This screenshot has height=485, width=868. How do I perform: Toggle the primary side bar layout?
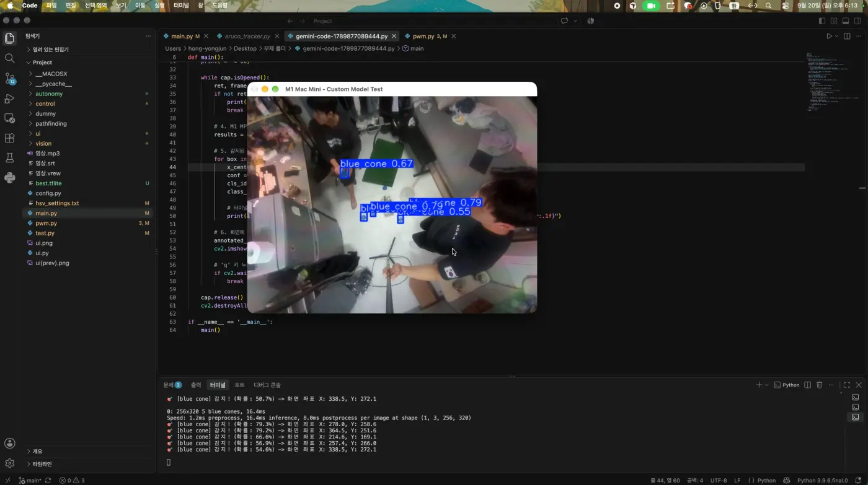[822, 20]
